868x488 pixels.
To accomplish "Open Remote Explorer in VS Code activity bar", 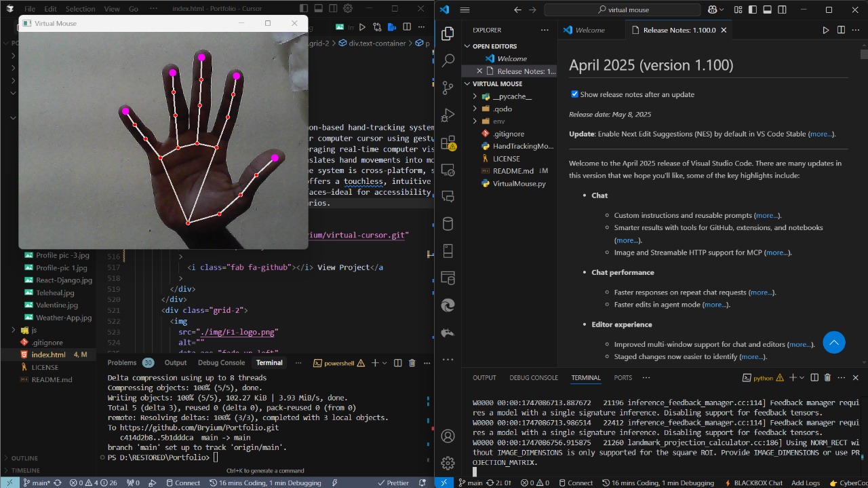I will coord(448,170).
